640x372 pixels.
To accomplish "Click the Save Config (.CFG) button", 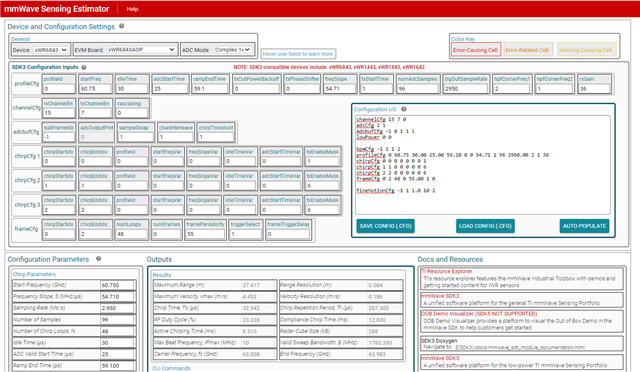I will click(386, 226).
